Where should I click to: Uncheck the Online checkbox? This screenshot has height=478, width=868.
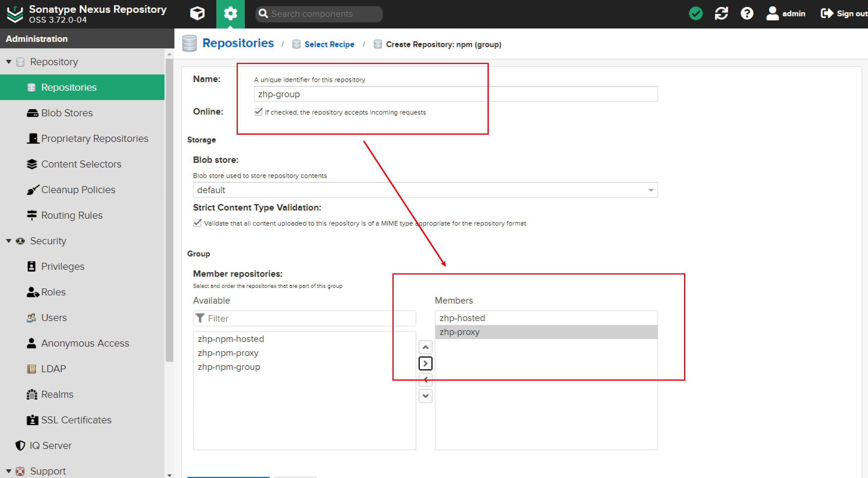click(x=258, y=112)
